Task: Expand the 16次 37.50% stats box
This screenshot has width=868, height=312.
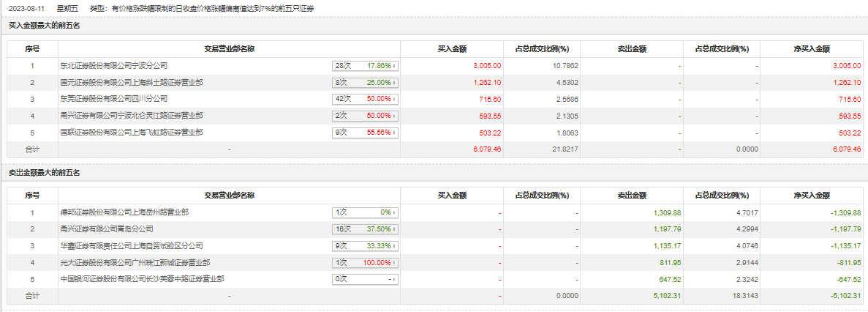Action: 366,229
